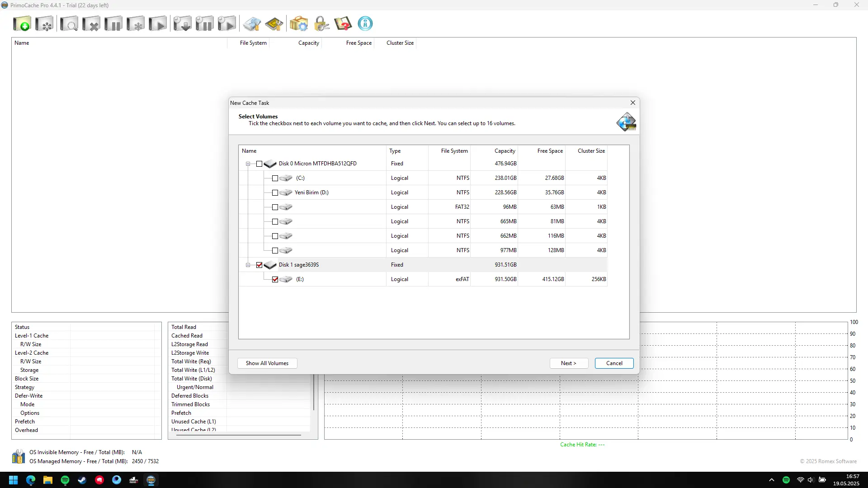The height and width of the screenshot is (488, 868).
Task: Click the Create New Cache Task toolbar icon
Action: click(22, 23)
